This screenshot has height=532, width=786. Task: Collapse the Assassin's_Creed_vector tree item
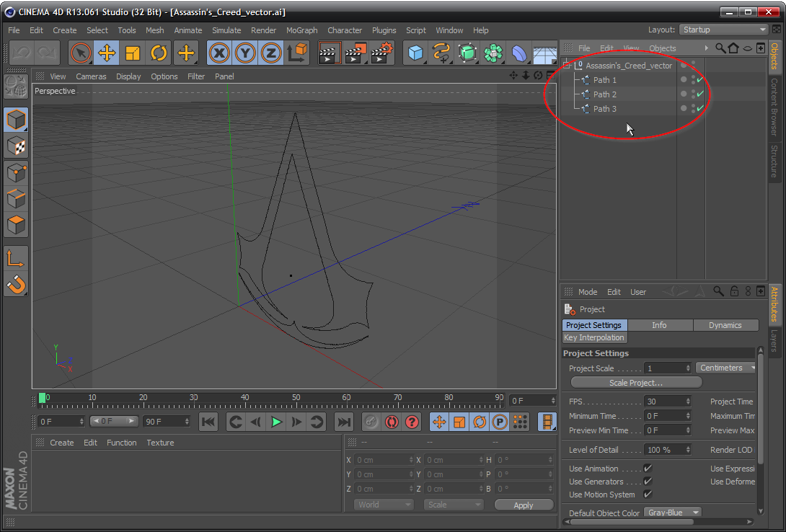click(567, 66)
